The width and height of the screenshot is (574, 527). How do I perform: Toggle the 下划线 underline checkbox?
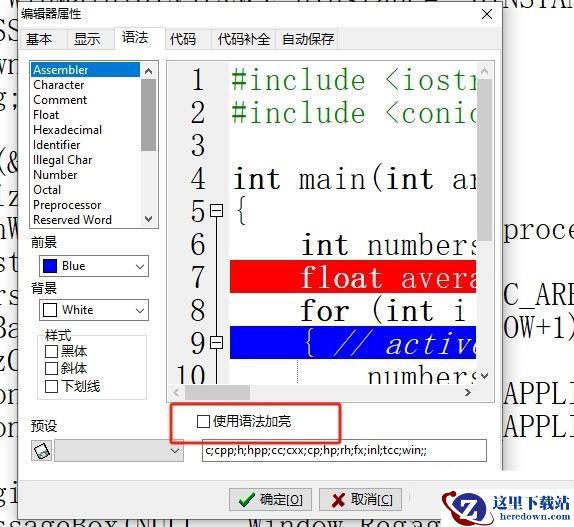coord(51,386)
